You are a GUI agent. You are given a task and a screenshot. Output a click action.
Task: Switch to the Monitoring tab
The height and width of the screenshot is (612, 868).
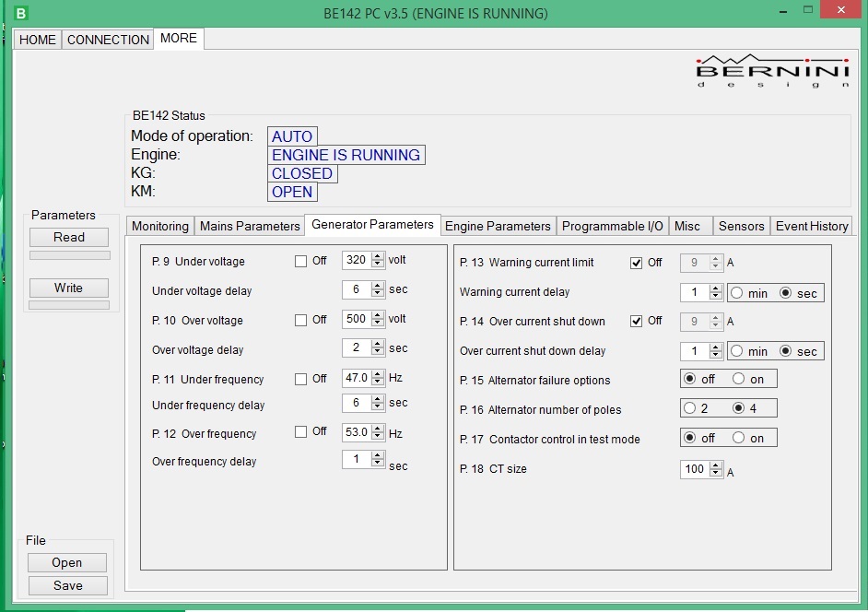pyautogui.click(x=160, y=226)
